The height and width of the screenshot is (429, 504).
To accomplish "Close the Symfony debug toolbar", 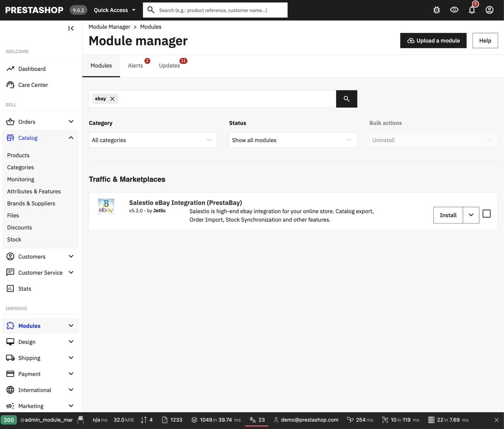I will click(x=496, y=420).
